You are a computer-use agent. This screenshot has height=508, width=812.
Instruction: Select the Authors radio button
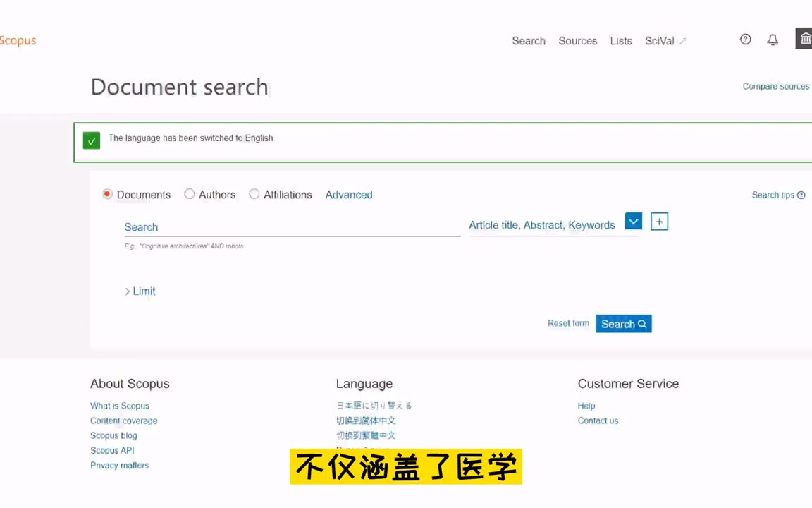click(x=190, y=194)
